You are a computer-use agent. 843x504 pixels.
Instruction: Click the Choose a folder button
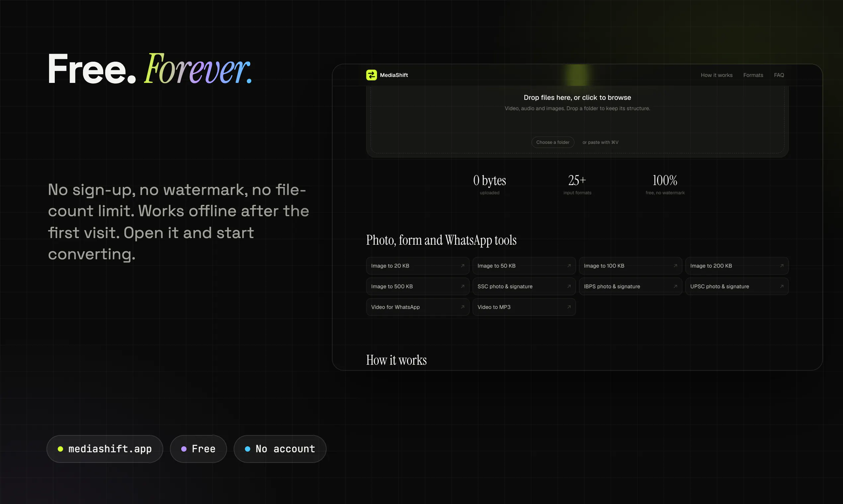553,142
